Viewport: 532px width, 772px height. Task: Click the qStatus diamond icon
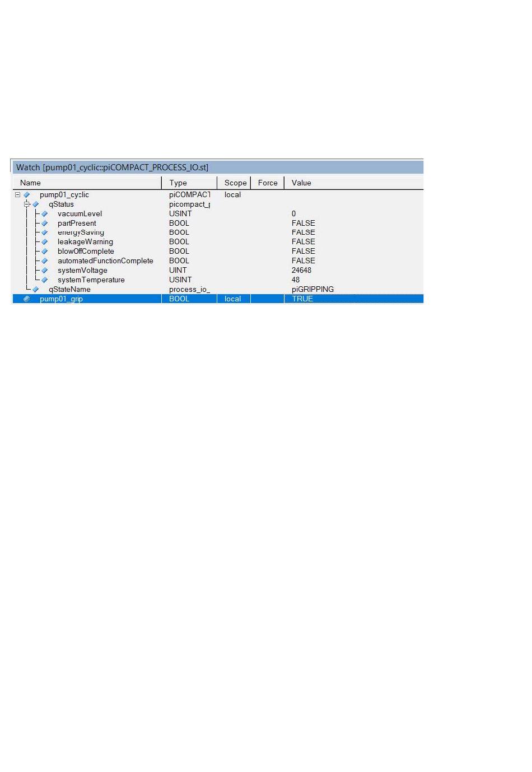pos(35,204)
